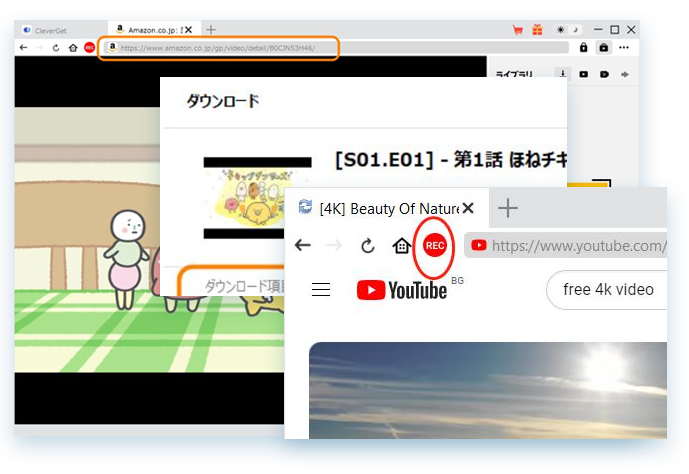Go back in YouTube window
This screenshot has width=689, height=474.
[303, 245]
